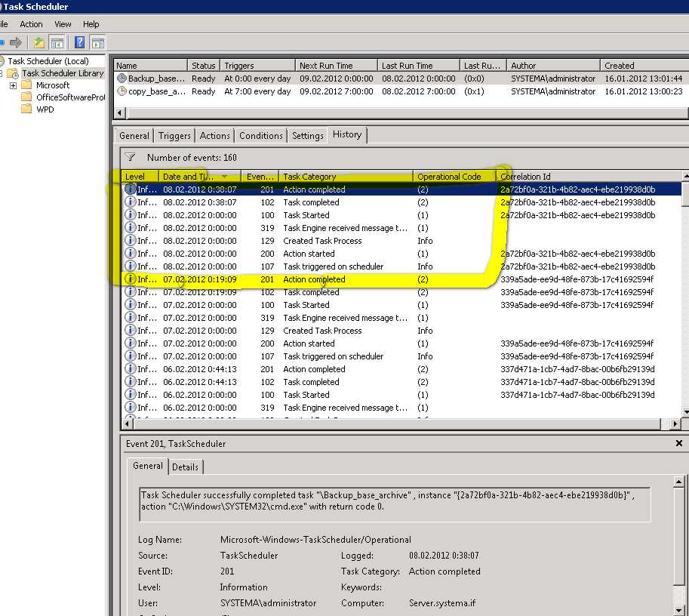
Task: Open the General tab next to Triggers
Action: coord(134,136)
